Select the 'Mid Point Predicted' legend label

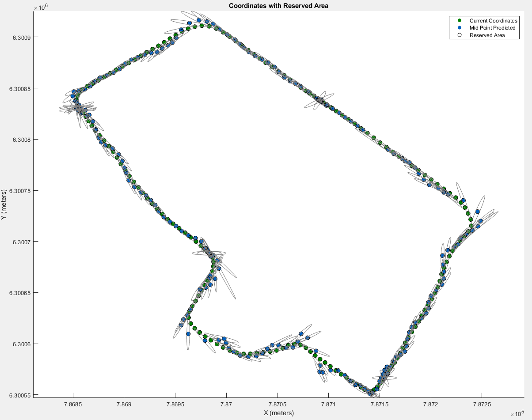(x=492, y=28)
